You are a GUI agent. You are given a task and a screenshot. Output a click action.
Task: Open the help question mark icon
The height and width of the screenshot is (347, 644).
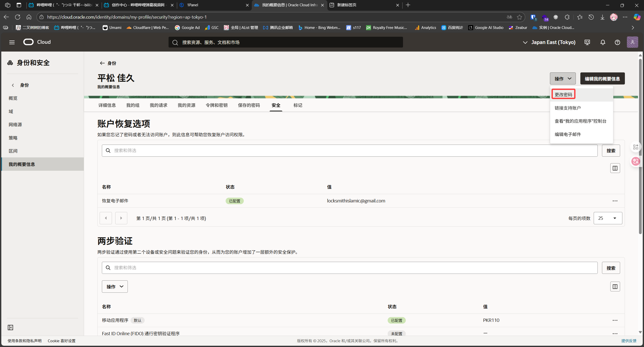pyautogui.click(x=617, y=42)
